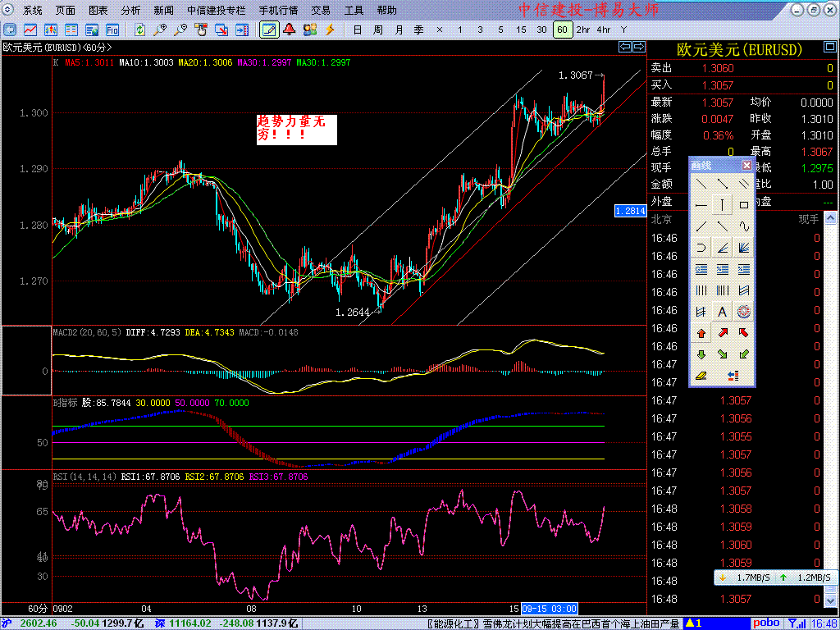Select the rectangle drawing tool
This screenshot has width=840, height=630.
coord(744,205)
